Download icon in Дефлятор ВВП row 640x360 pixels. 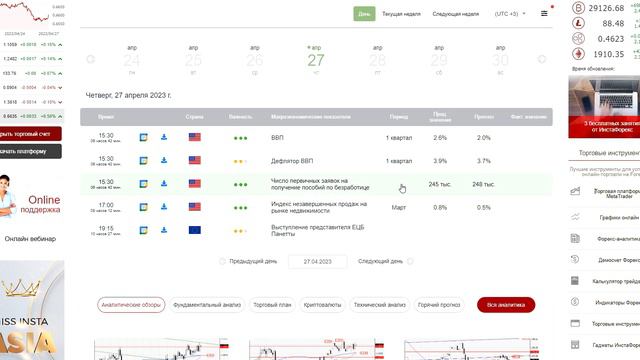(164, 160)
